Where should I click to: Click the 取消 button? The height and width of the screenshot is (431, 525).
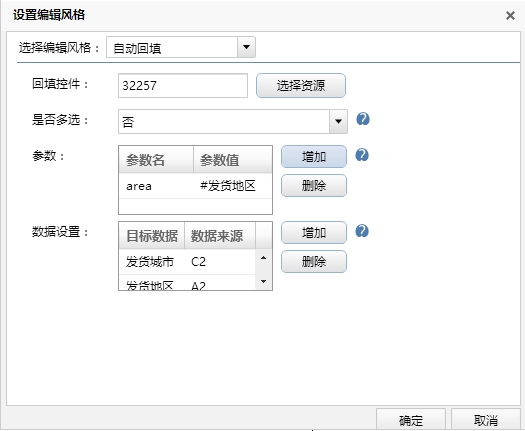(485, 419)
